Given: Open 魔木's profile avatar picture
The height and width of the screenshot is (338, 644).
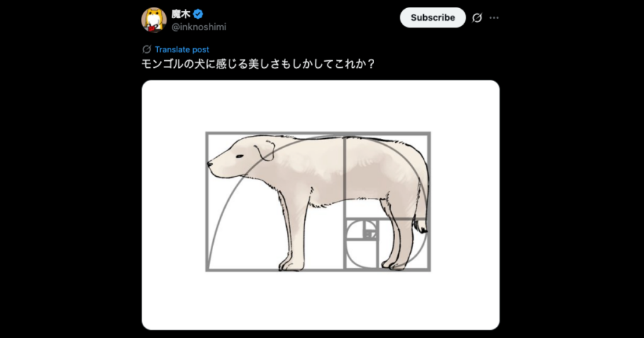Looking at the screenshot, I should [x=153, y=19].
